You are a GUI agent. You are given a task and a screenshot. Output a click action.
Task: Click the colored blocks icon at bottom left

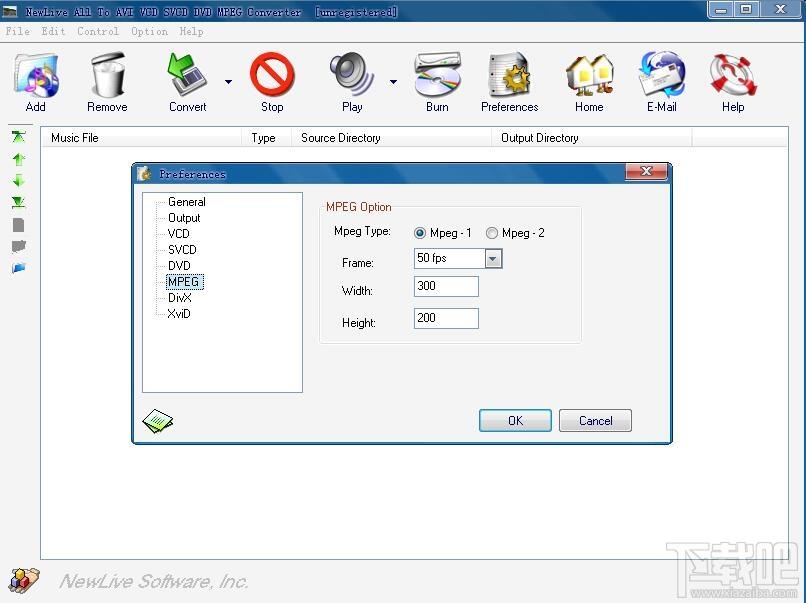(24, 581)
